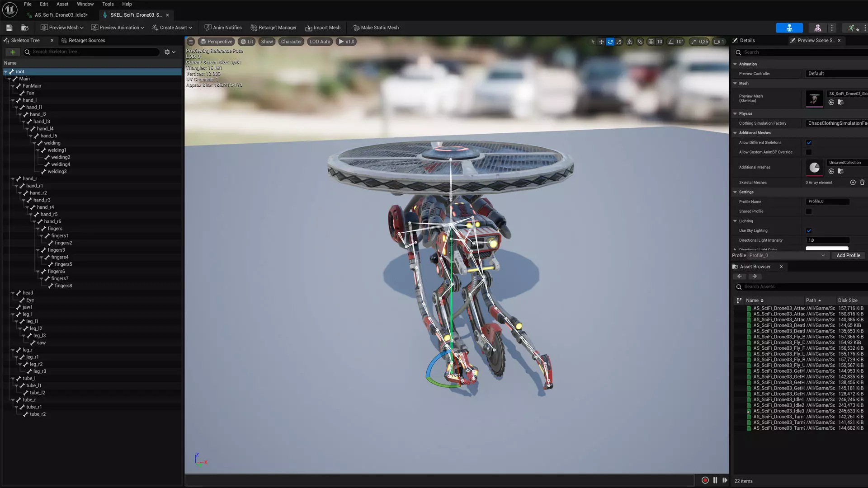This screenshot has height=488, width=868.
Task: Open the Character viewport menu
Action: (x=291, y=42)
